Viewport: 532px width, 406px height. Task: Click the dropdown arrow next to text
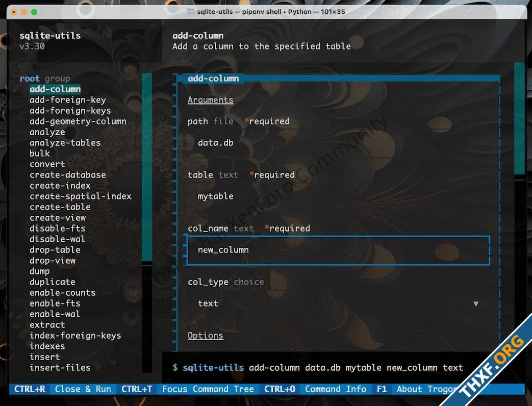point(476,304)
